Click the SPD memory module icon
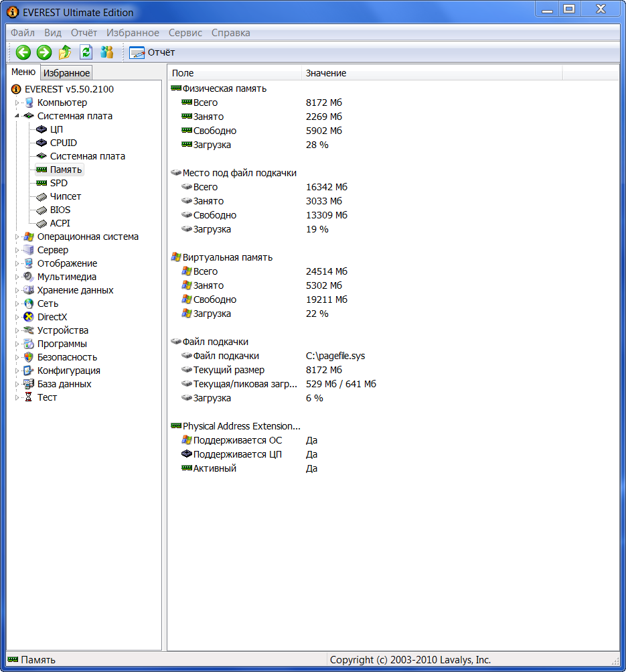This screenshot has height=672, width=626. click(42, 183)
